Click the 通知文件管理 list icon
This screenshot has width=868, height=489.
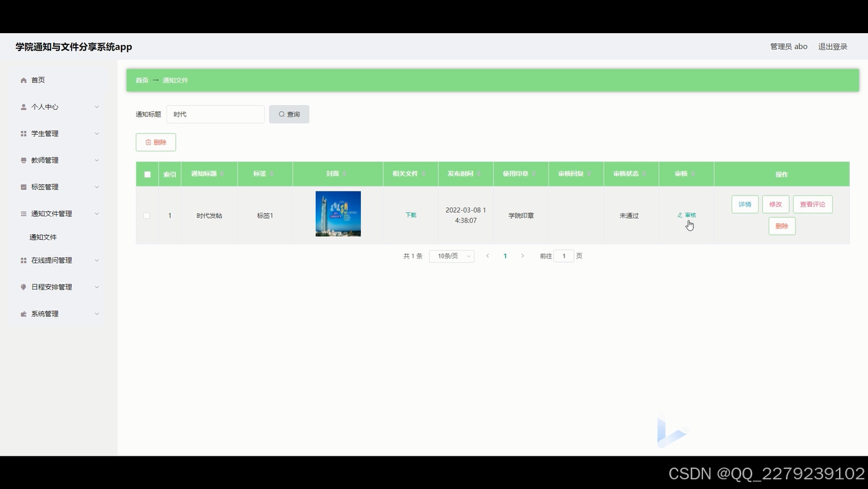coord(23,213)
